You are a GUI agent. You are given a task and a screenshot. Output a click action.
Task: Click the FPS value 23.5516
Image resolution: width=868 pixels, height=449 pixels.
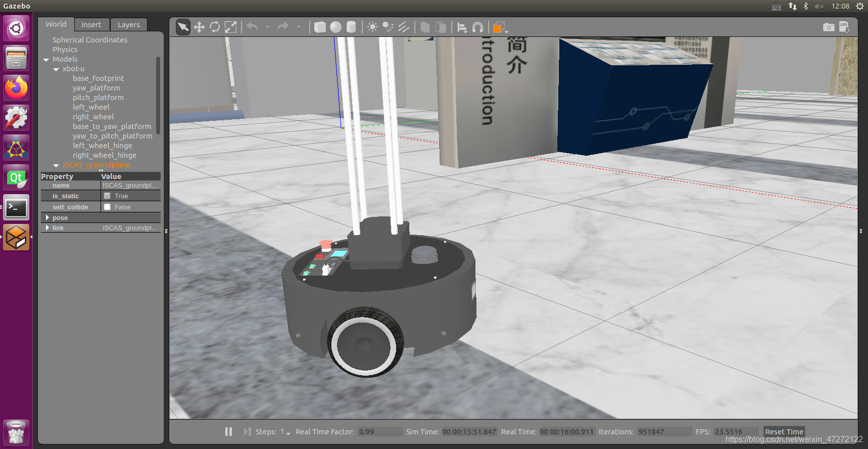tap(736, 431)
